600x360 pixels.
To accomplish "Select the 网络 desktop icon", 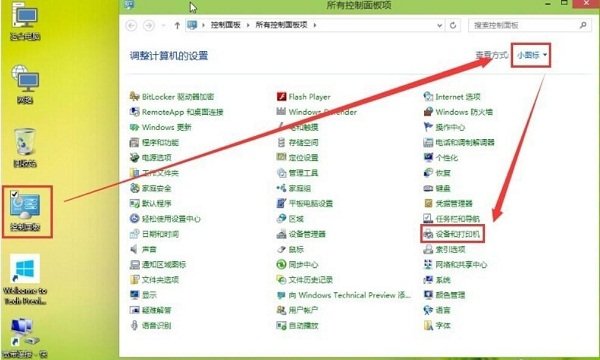I will pos(25,84).
